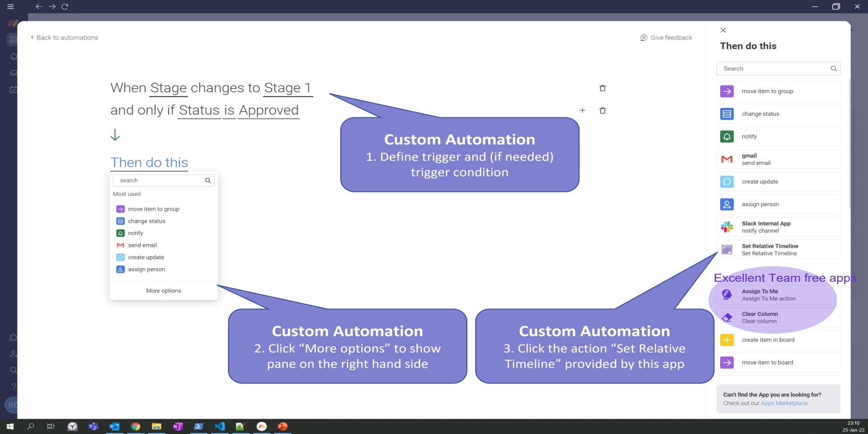
Task: Close the Then do this side panel
Action: pos(723,30)
